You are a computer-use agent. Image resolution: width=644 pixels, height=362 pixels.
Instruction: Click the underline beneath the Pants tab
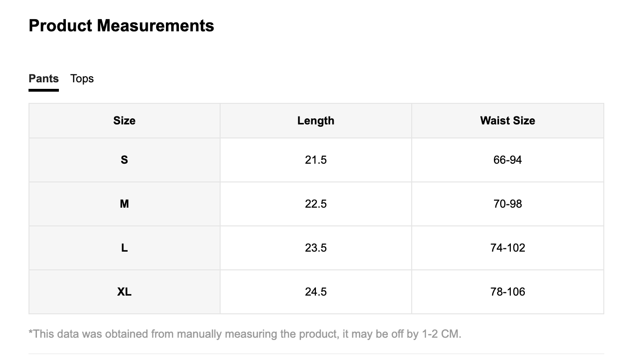coord(43,90)
